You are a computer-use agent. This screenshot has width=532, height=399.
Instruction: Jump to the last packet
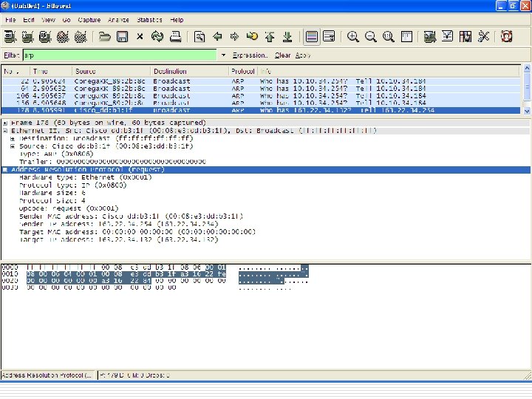point(287,36)
